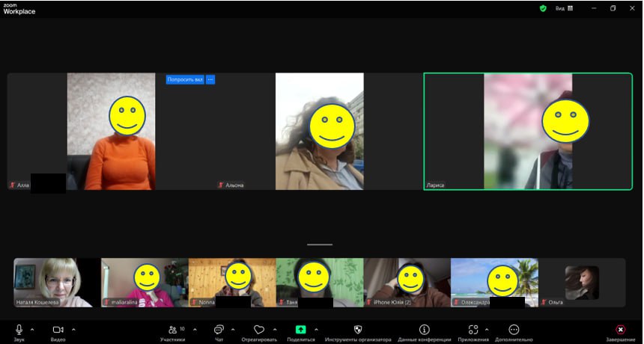644x344 pixels.
Task: Open the Приложения apps icon
Action: click(x=473, y=329)
